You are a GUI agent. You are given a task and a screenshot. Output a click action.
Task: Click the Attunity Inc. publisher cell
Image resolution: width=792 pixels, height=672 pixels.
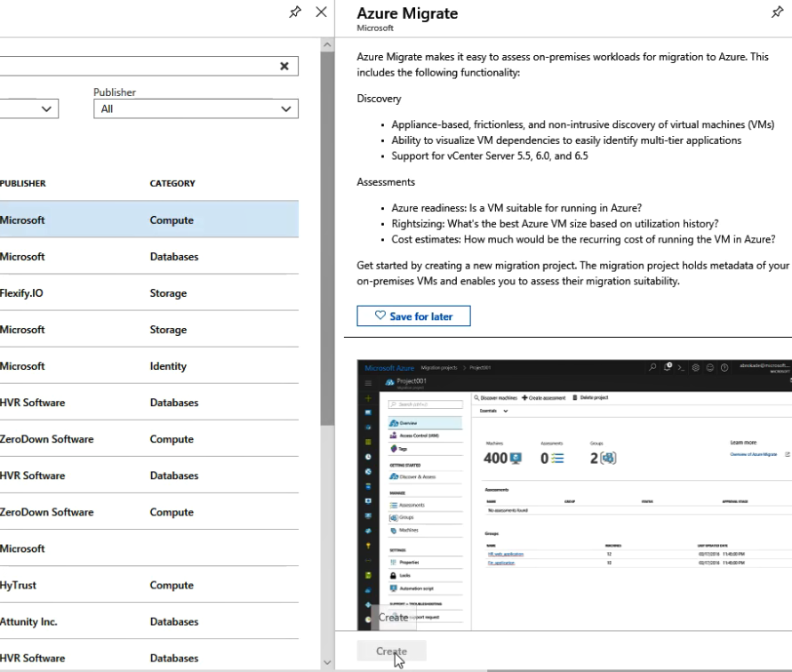coord(28,621)
